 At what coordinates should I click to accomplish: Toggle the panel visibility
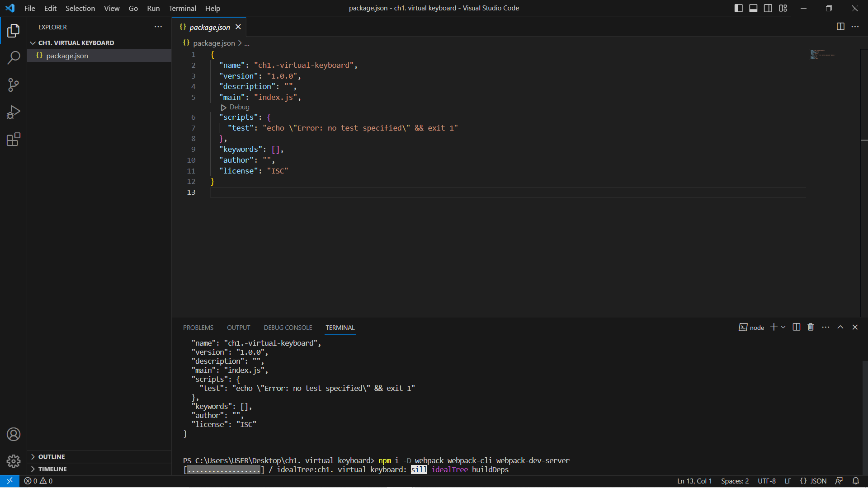tap(753, 8)
